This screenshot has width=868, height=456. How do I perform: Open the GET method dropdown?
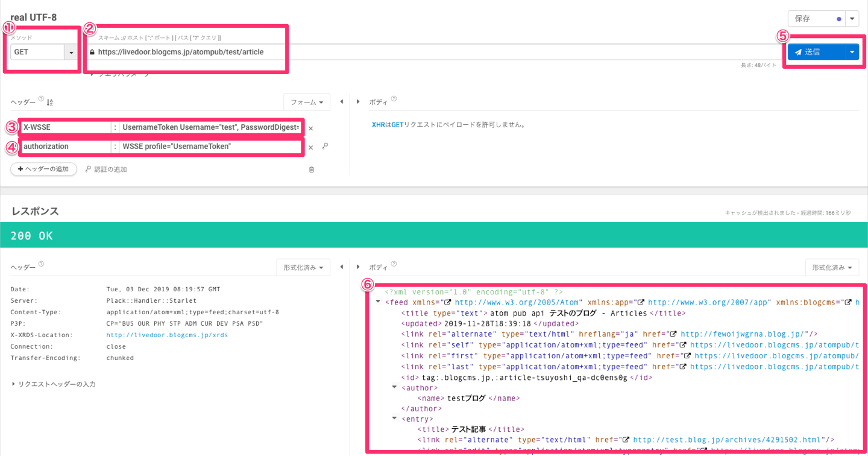(71, 52)
